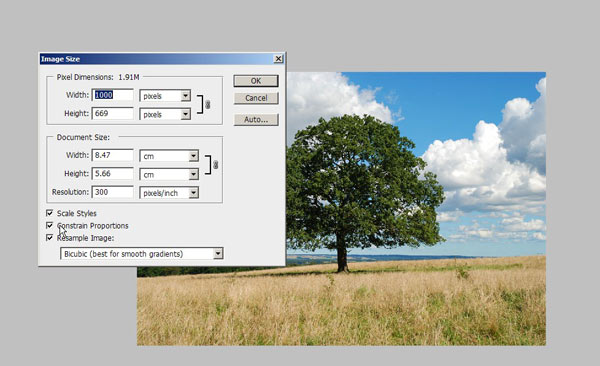600x366 pixels.
Task: Click the Resolution field showing 300
Action: 112,192
